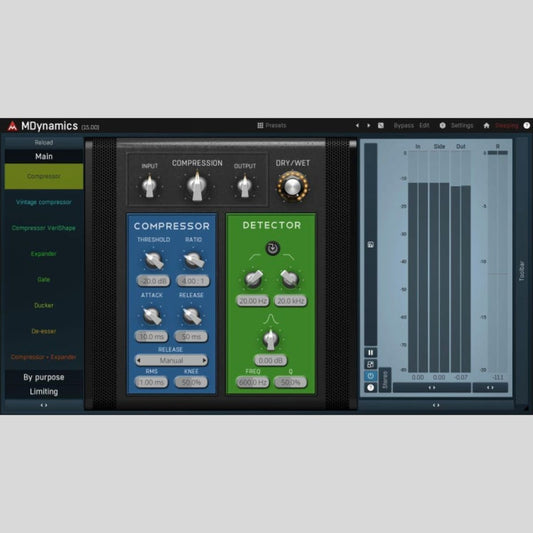Click the Stereo vertical button
This screenshot has height=533, width=533.
tap(385, 380)
